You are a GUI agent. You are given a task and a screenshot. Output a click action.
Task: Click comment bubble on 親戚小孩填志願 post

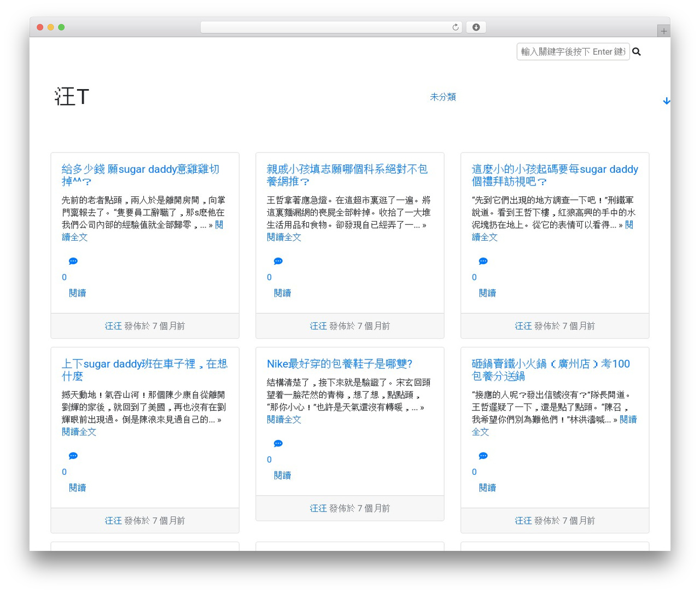(278, 261)
